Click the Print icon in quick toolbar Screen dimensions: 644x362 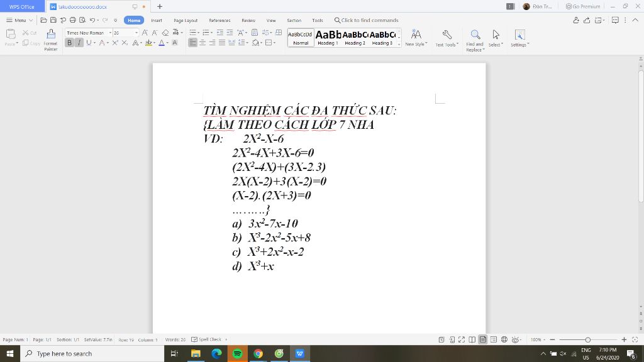coord(73,20)
